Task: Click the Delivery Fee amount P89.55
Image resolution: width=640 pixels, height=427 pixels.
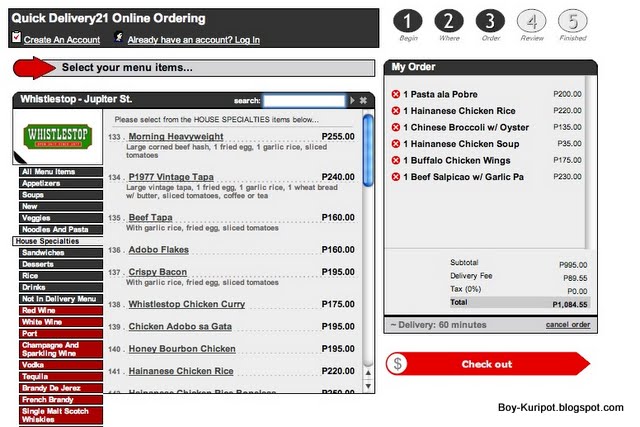Action: (575, 278)
